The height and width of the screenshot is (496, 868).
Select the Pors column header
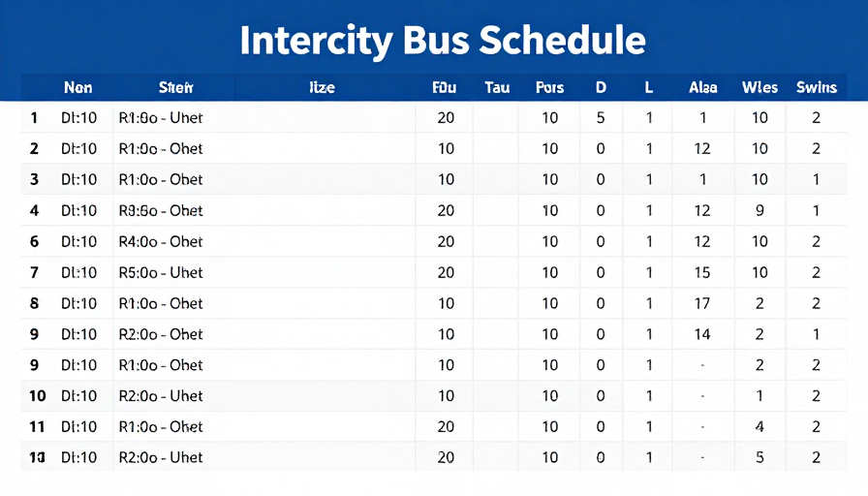point(549,87)
